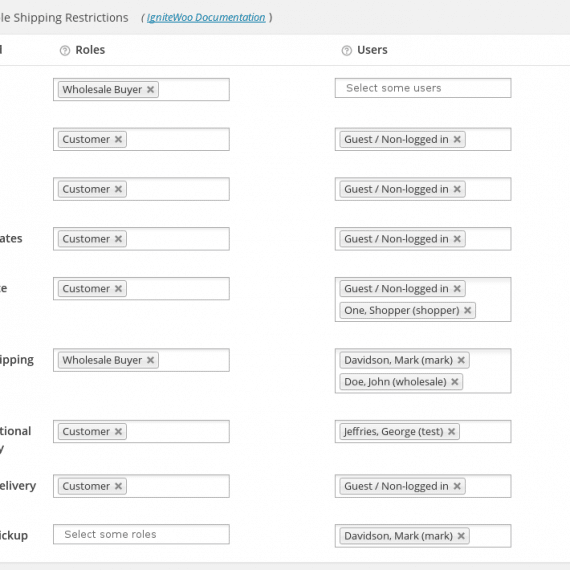Remove Guest tag above One, Shopper
The width and height of the screenshot is (570, 570).
pyautogui.click(x=457, y=289)
